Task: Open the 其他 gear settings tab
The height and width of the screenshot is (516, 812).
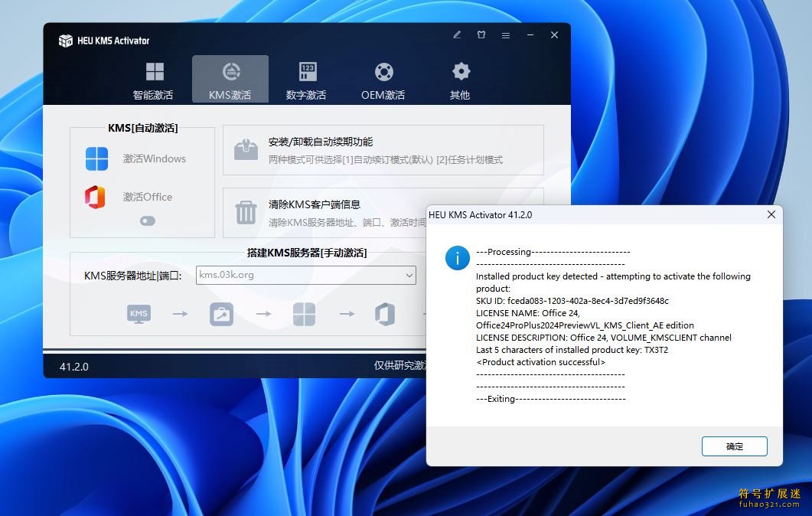Action: point(460,80)
